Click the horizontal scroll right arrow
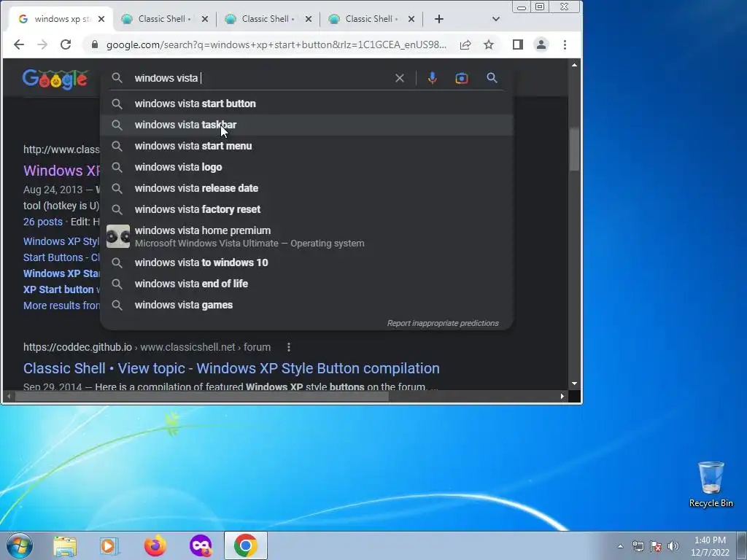 pos(562,396)
